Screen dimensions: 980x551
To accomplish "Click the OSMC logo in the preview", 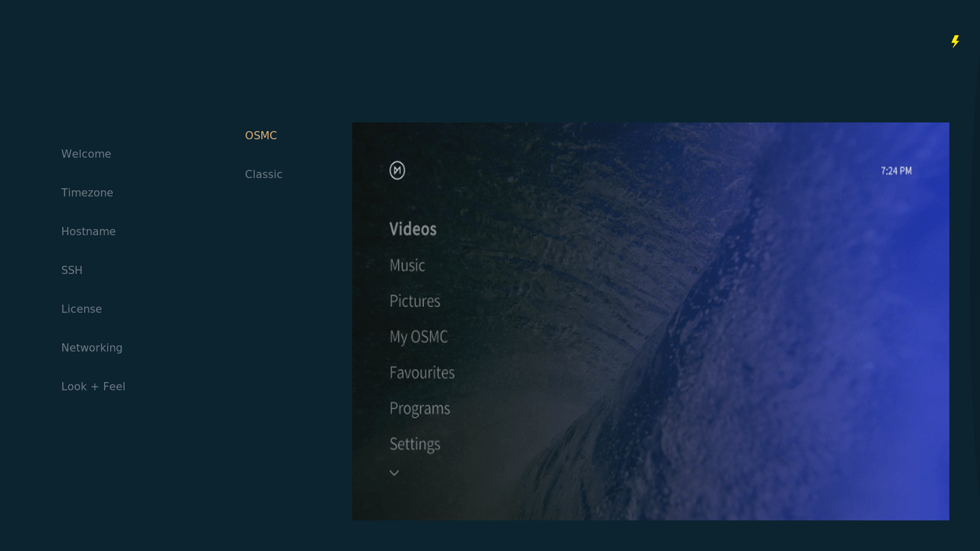I will (x=397, y=170).
